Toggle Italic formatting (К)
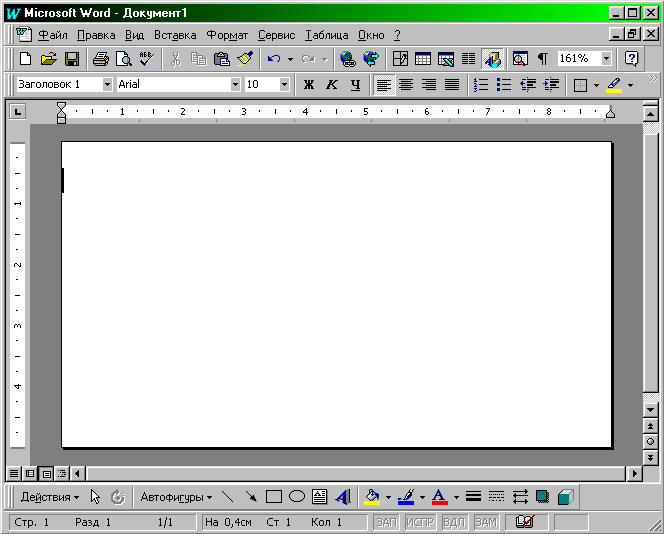Image resolution: width=664 pixels, height=534 pixels. click(x=332, y=85)
